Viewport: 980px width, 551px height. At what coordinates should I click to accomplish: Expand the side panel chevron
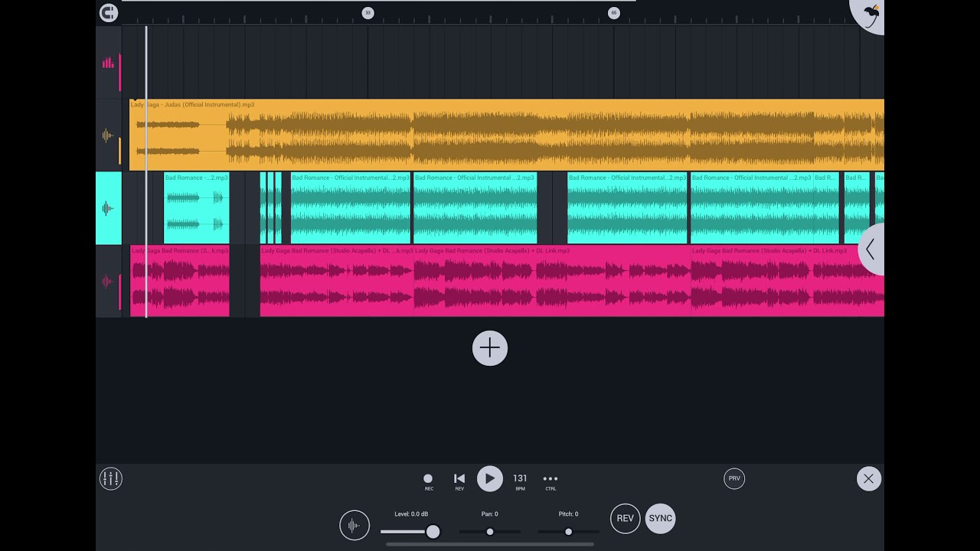click(x=871, y=249)
